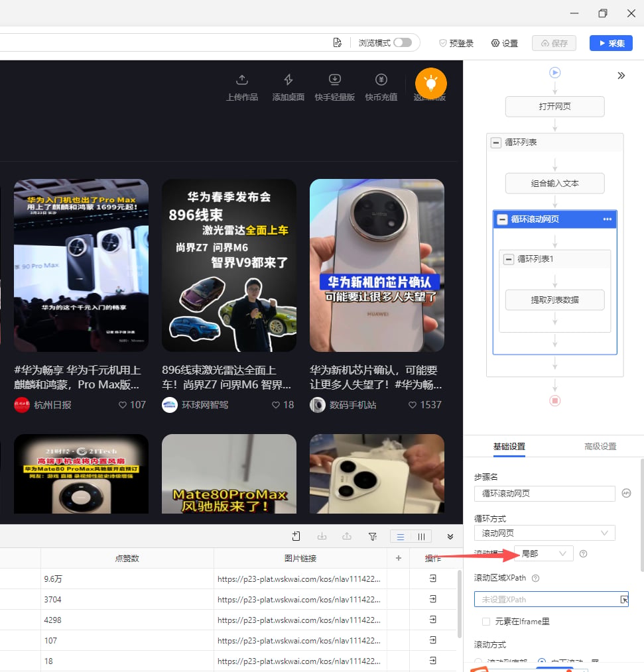Click the 图片链接 column header

(x=300, y=559)
